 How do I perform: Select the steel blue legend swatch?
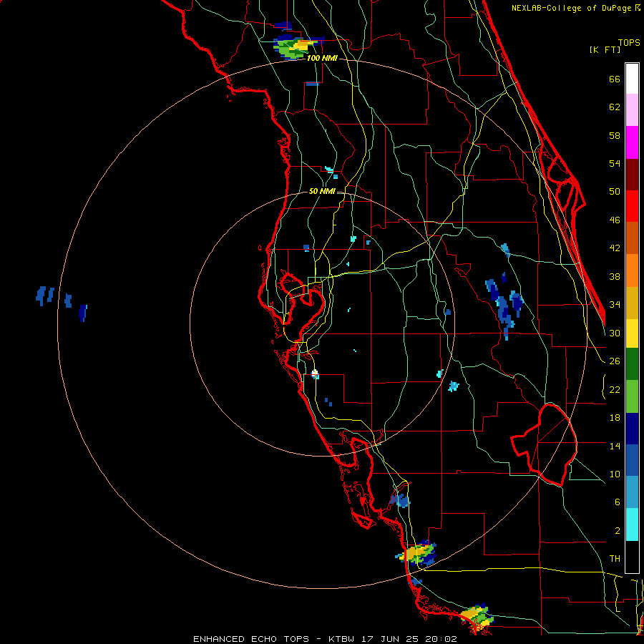point(632,492)
